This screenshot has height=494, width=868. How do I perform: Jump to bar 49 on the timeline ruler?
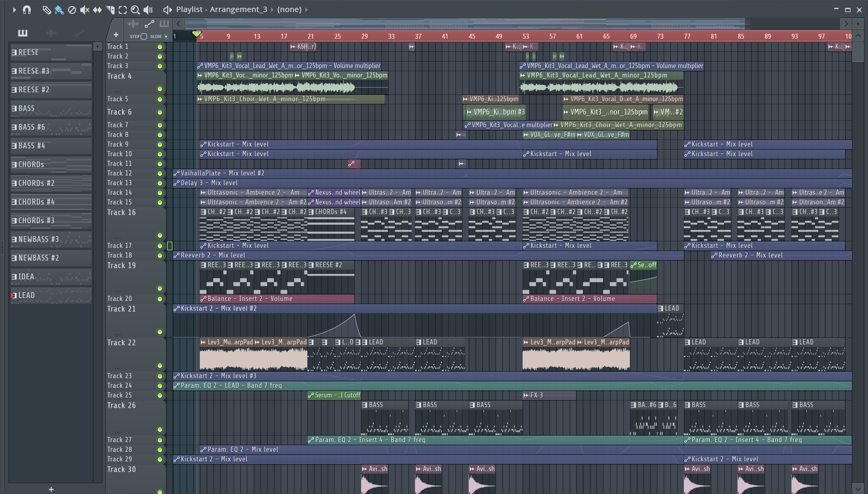[x=499, y=36]
